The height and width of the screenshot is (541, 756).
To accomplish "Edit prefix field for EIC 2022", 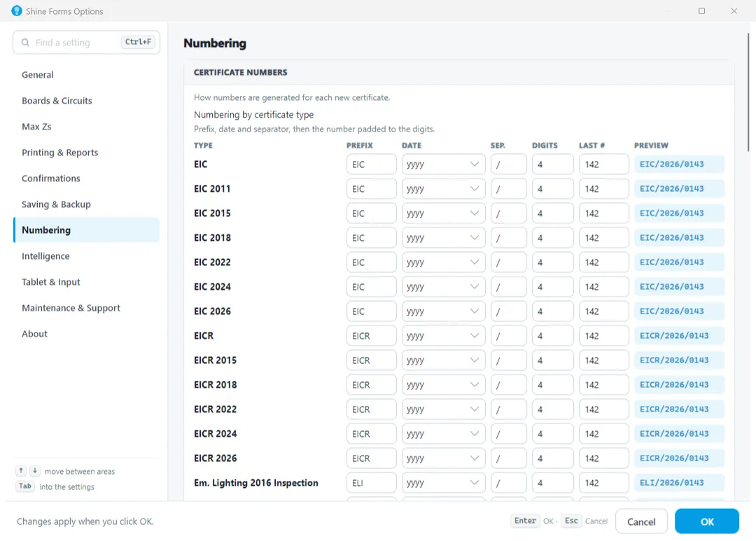I will click(x=371, y=262).
